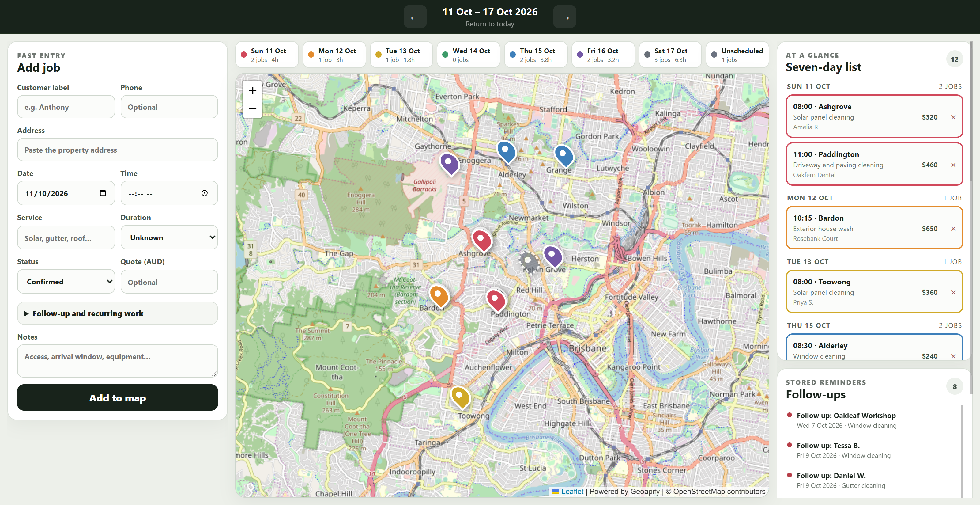Open the Duration dropdown

click(x=169, y=237)
